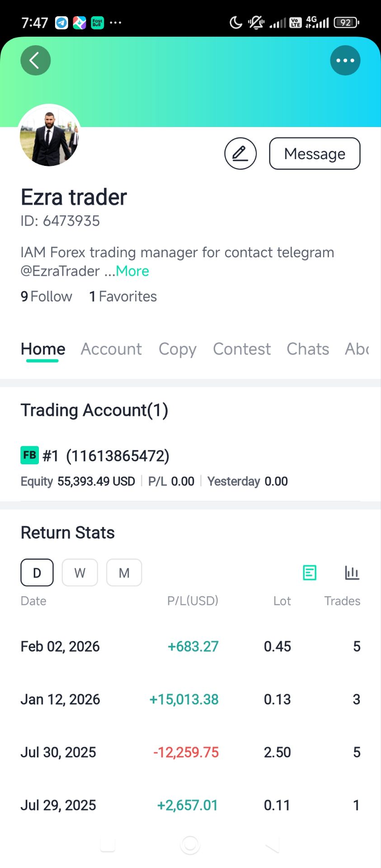Viewport: 381px width, 868px height.
Task: Open the Feb 02, 2026 return row
Action: pyautogui.click(x=190, y=646)
